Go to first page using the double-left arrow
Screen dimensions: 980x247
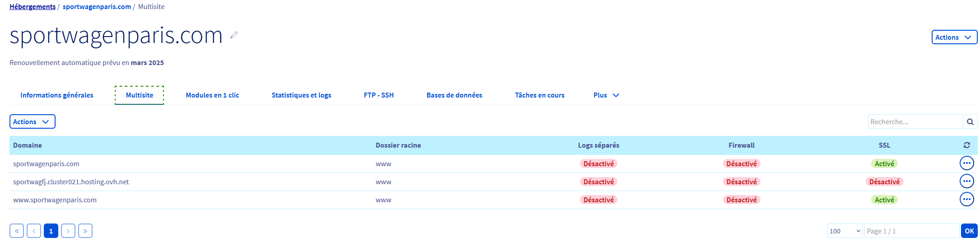tap(17, 231)
